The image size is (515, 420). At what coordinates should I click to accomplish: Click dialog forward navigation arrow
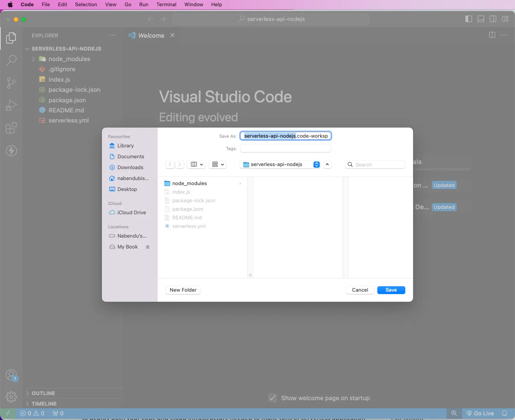[179, 164]
